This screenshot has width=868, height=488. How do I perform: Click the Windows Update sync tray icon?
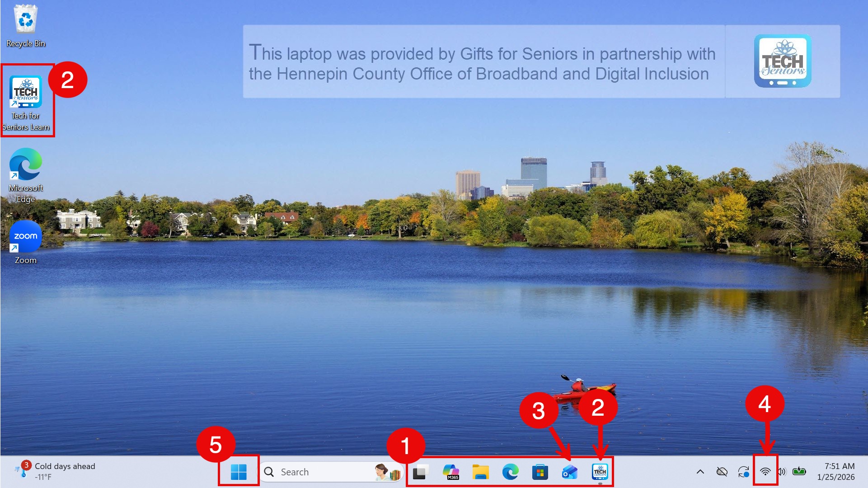[743, 472]
